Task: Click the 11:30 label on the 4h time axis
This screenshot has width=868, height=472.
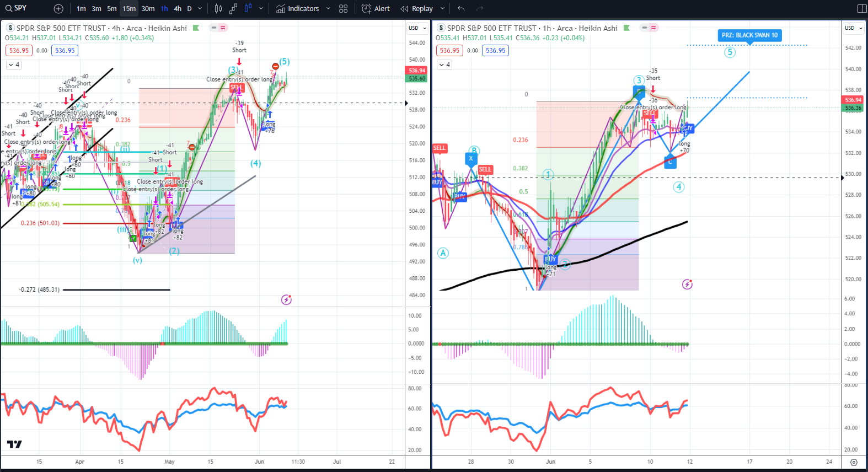Action: click(298, 462)
